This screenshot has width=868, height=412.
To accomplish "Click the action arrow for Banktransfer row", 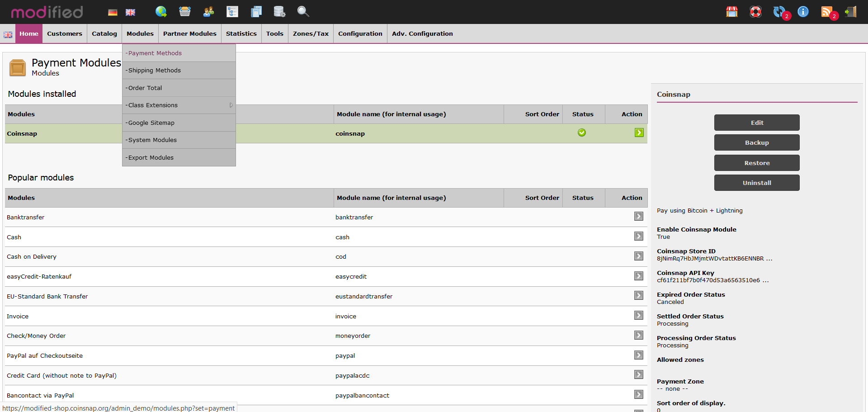I will (x=639, y=216).
